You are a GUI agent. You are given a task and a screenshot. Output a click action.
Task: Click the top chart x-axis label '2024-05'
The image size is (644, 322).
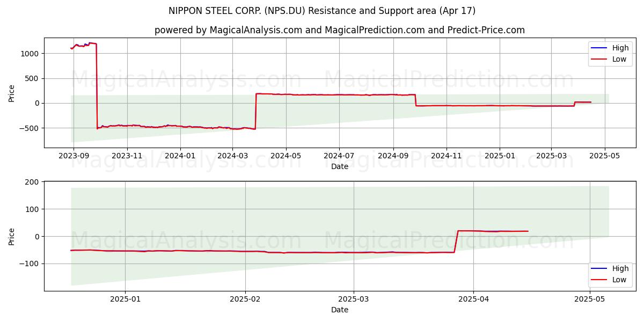[x=286, y=156]
